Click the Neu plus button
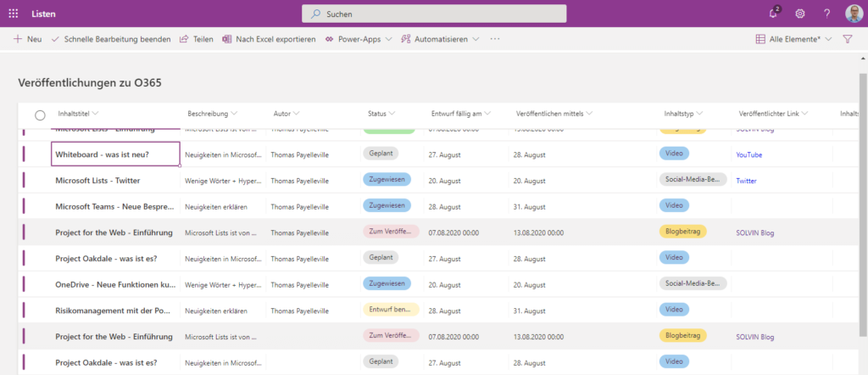868x375 pixels. pos(28,39)
